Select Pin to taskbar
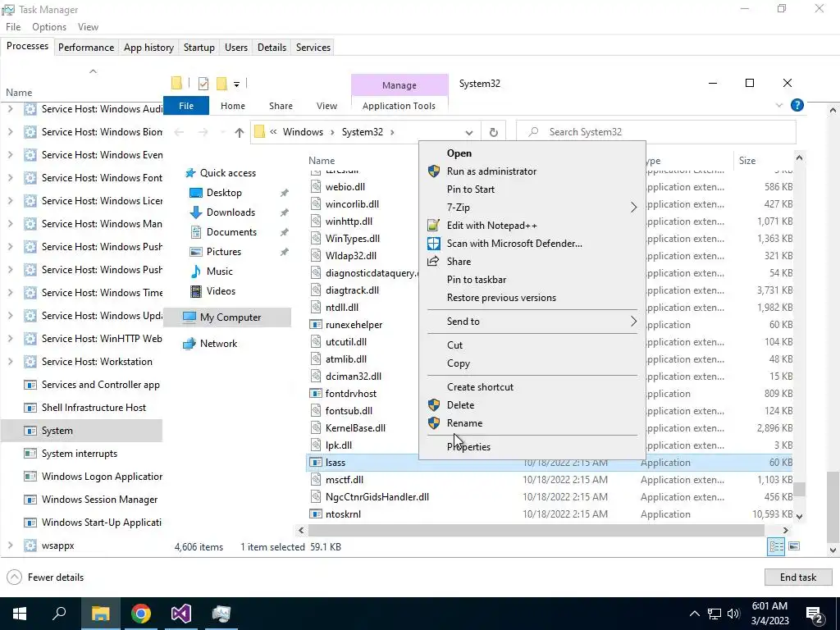The width and height of the screenshot is (840, 630). [477, 280]
